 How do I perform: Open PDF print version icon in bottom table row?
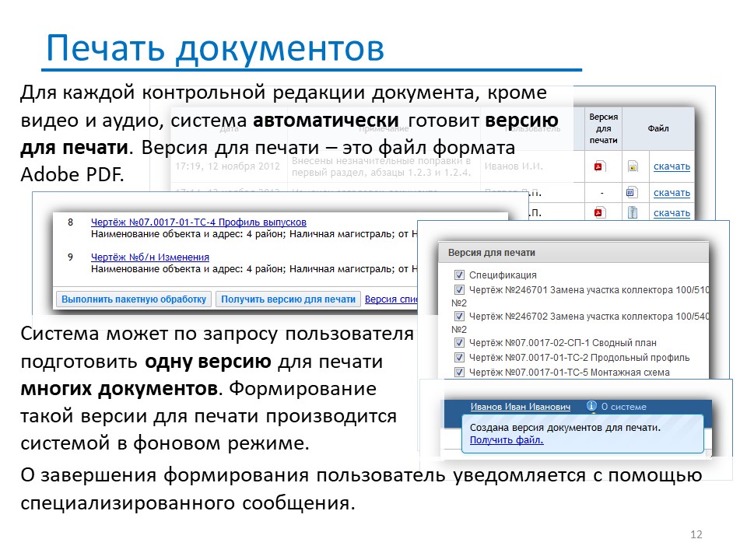click(599, 212)
